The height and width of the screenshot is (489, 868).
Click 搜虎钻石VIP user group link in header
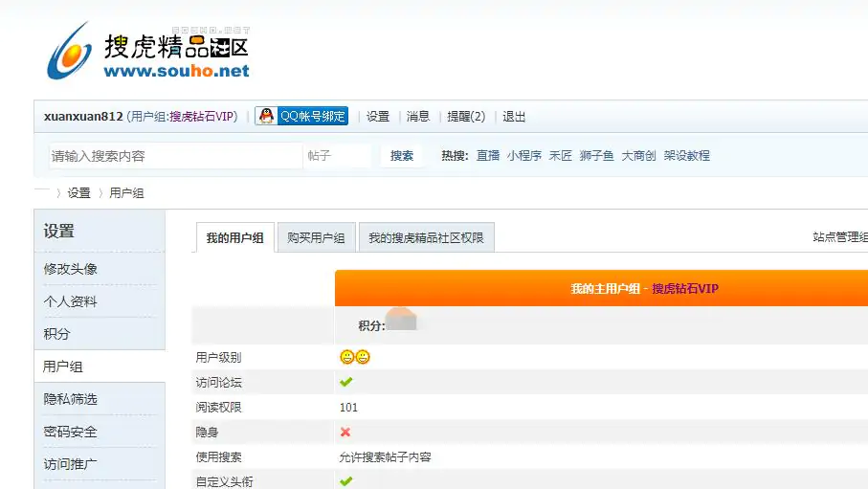(202, 117)
